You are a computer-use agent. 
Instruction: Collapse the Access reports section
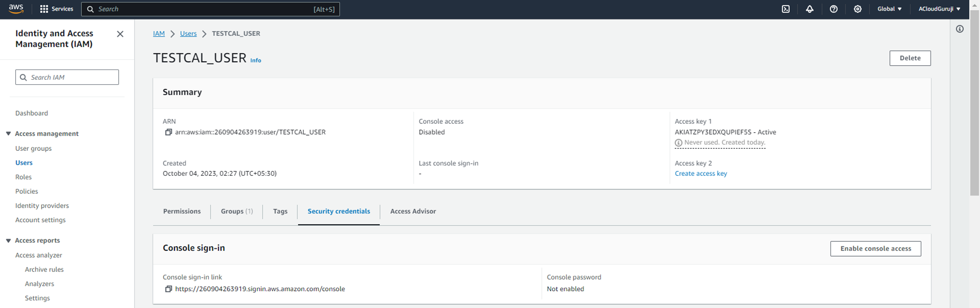[x=8, y=240]
